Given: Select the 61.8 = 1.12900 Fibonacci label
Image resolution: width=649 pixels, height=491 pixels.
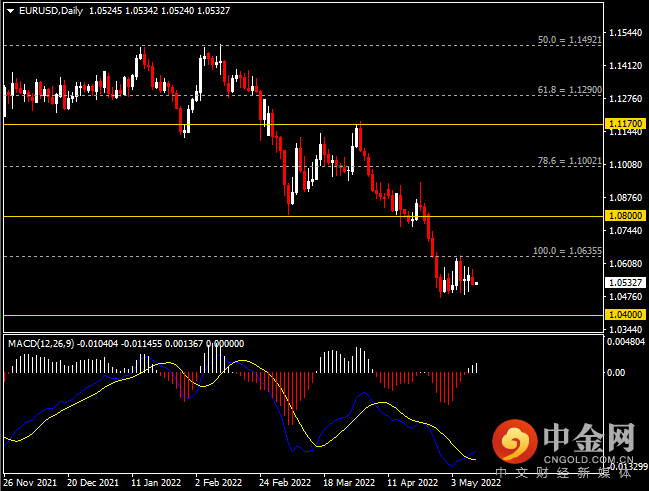Looking at the screenshot, I should (x=570, y=90).
